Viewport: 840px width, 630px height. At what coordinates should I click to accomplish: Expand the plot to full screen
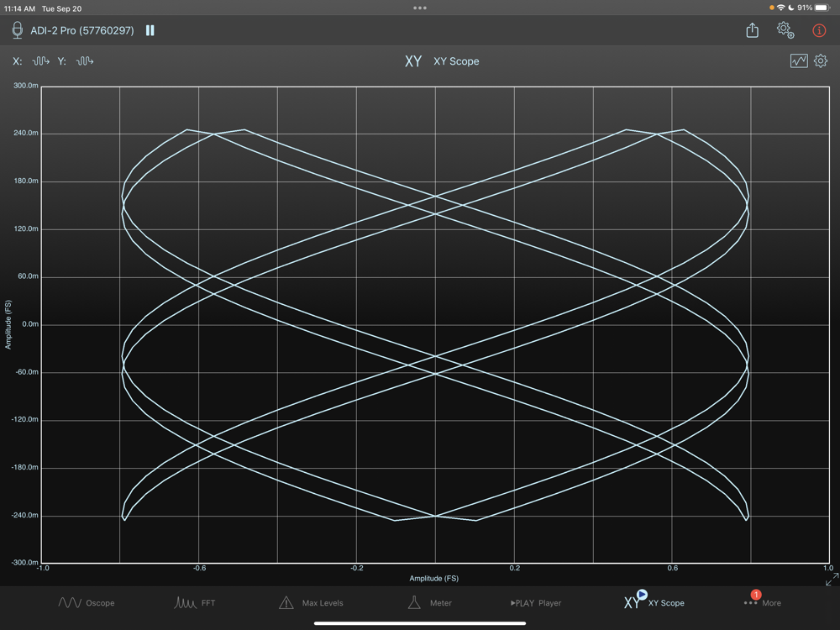click(x=832, y=580)
